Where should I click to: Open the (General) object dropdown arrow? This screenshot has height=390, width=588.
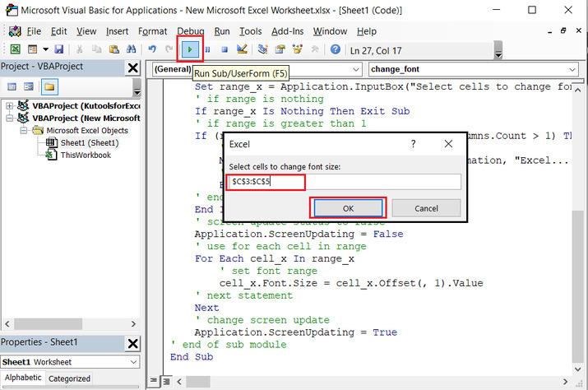tap(356, 69)
